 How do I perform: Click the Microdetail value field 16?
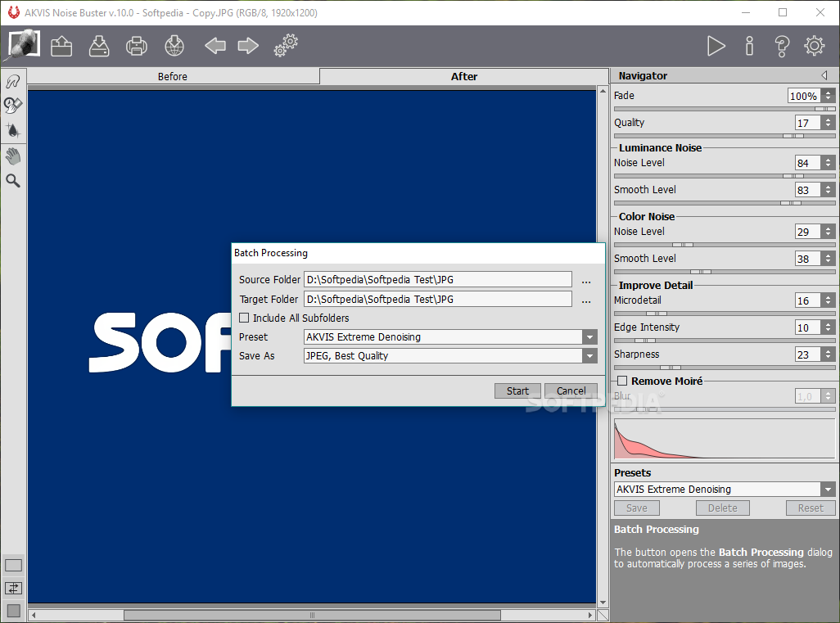807,300
